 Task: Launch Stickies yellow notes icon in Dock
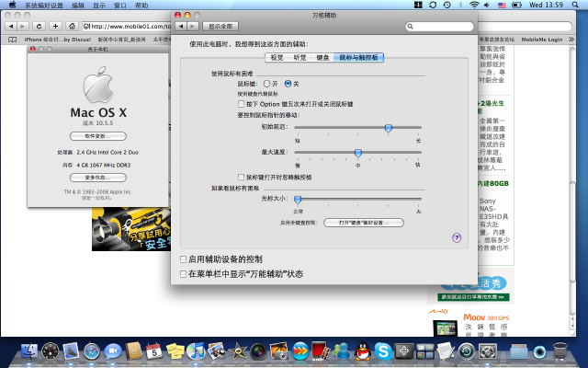tap(175, 351)
